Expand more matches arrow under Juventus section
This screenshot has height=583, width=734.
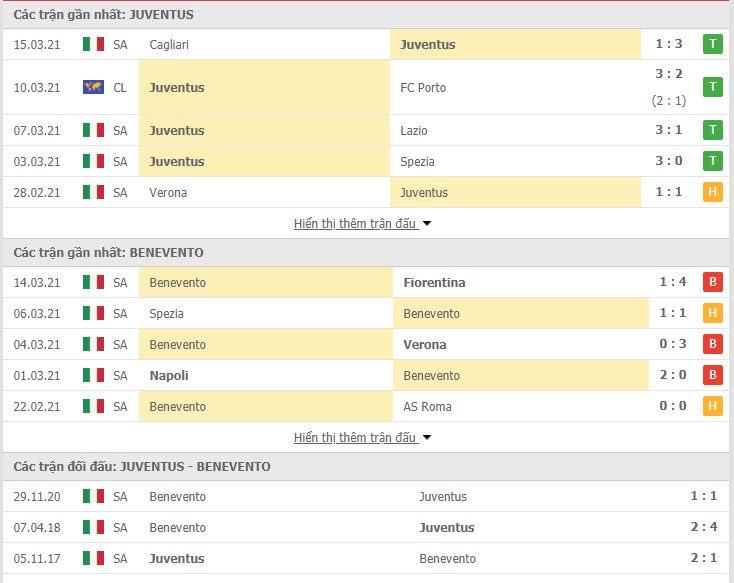click(427, 224)
